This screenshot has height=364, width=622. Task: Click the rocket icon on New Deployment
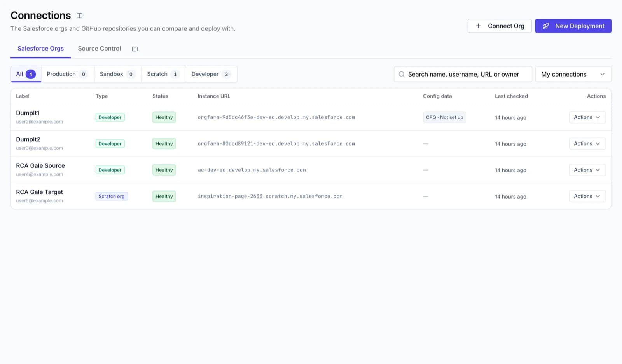point(546,26)
